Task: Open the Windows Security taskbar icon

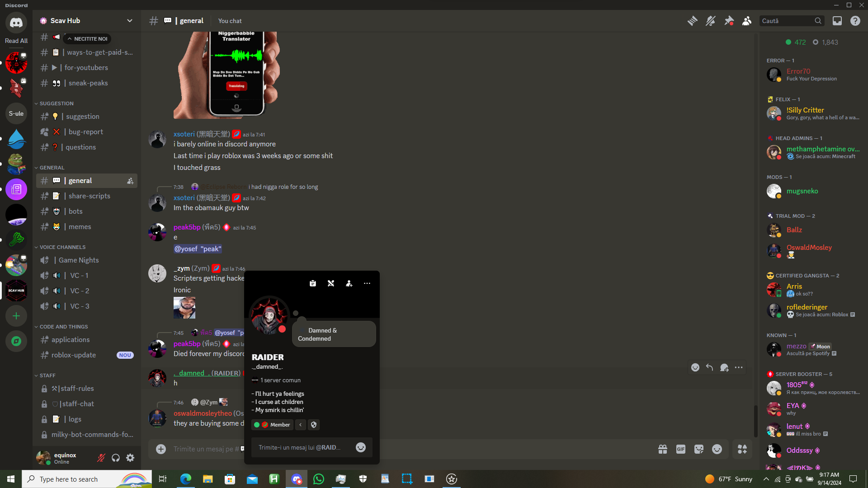Action: coord(363,479)
